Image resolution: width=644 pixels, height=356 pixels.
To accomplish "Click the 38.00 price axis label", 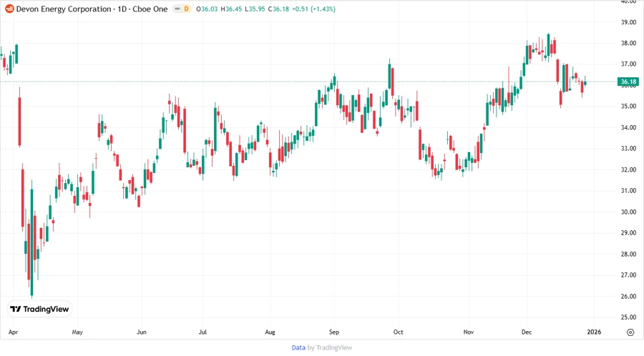I will pyautogui.click(x=628, y=43).
